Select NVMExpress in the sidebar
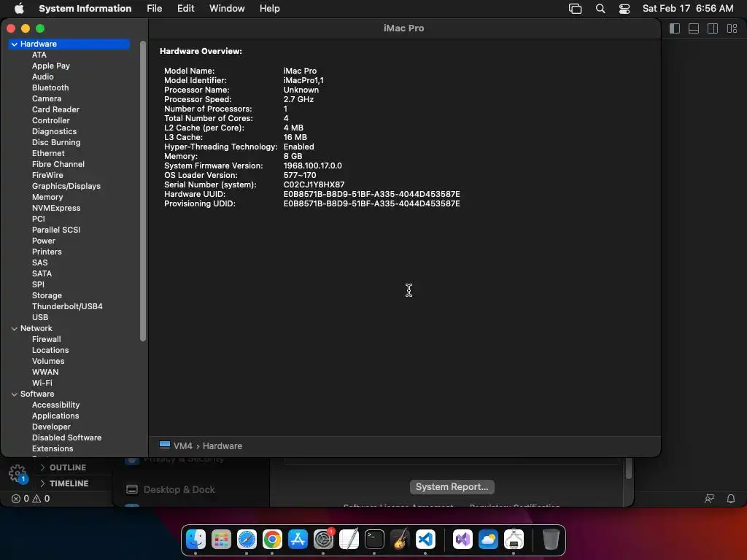The height and width of the screenshot is (560, 747). (x=56, y=208)
